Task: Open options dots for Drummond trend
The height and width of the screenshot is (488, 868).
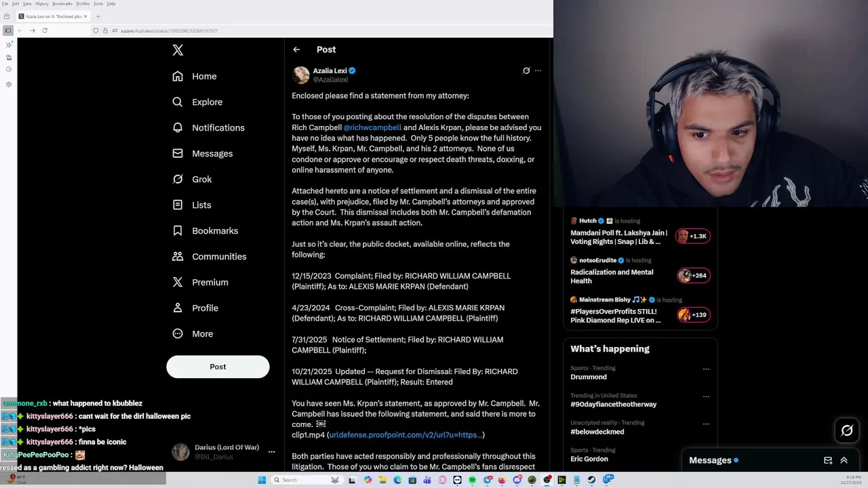Action: (706, 369)
